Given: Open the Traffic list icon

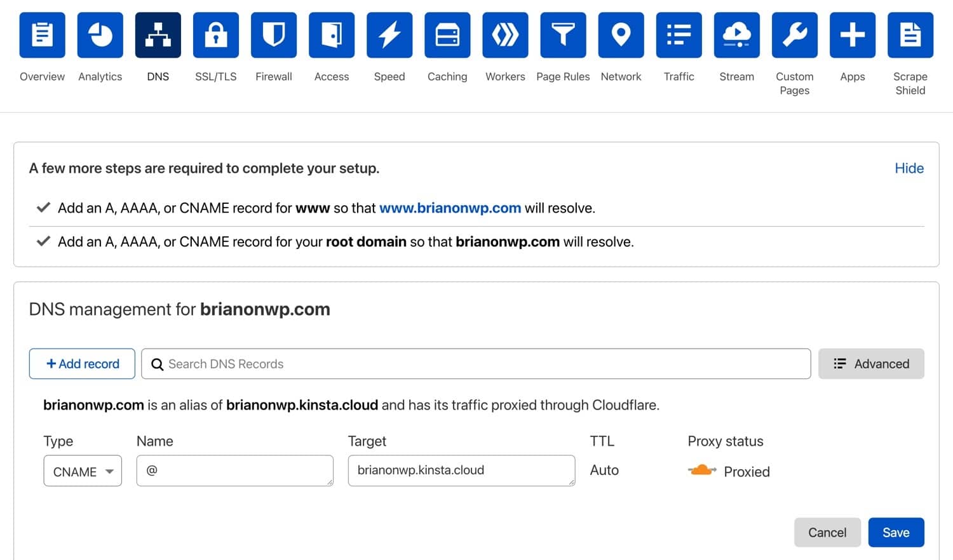Looking at the screenshot, I should click(x=679, y=35).
